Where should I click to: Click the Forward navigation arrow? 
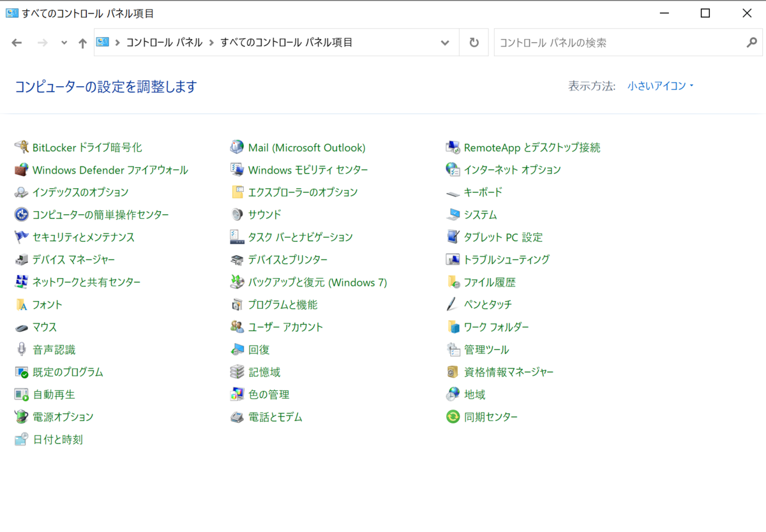click(x=43, y=43)
